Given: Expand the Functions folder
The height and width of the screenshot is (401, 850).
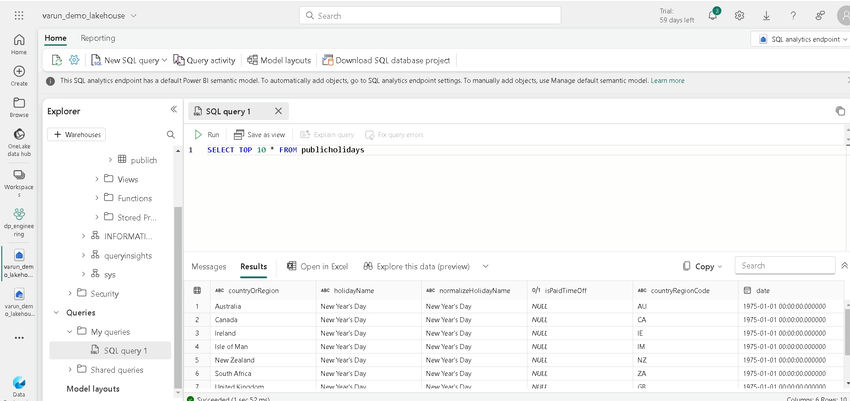Looking at the screenshot, I should (x=97, y=198).
